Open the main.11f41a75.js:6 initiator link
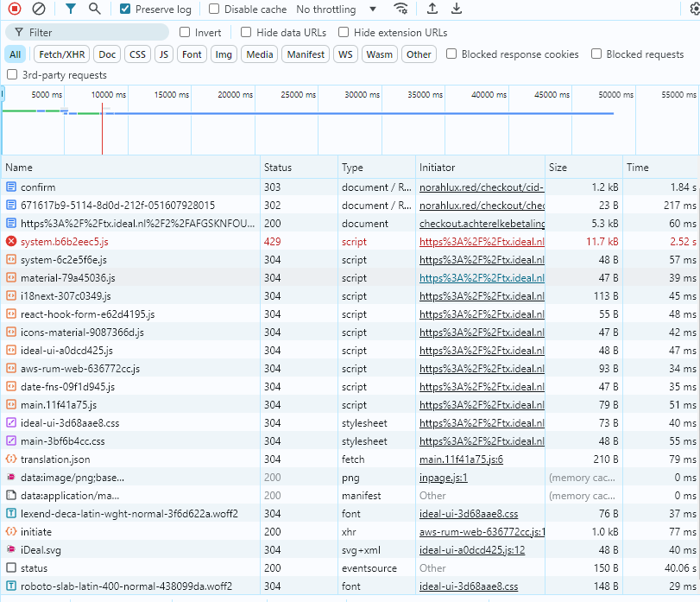 pos(461,459)
